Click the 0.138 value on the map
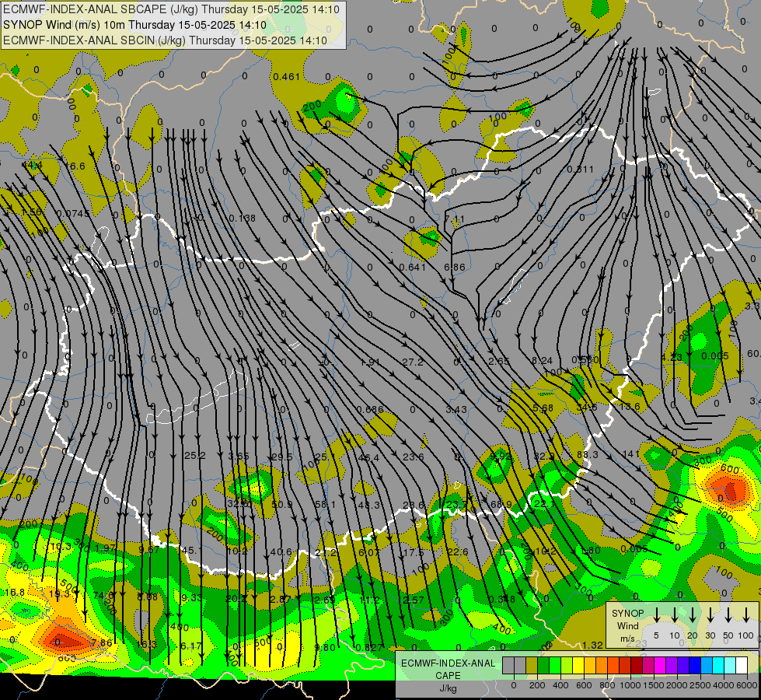This screenshot has width=761, height=700. pos(243,218)
